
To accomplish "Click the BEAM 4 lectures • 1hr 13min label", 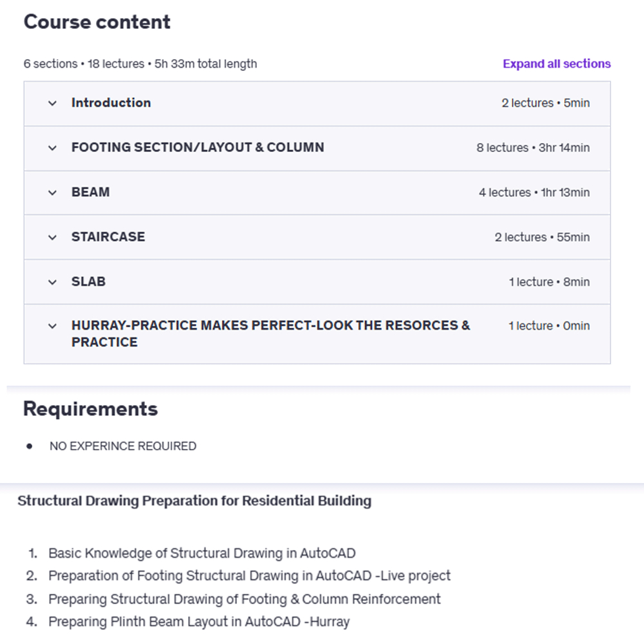I will point(534,193).
